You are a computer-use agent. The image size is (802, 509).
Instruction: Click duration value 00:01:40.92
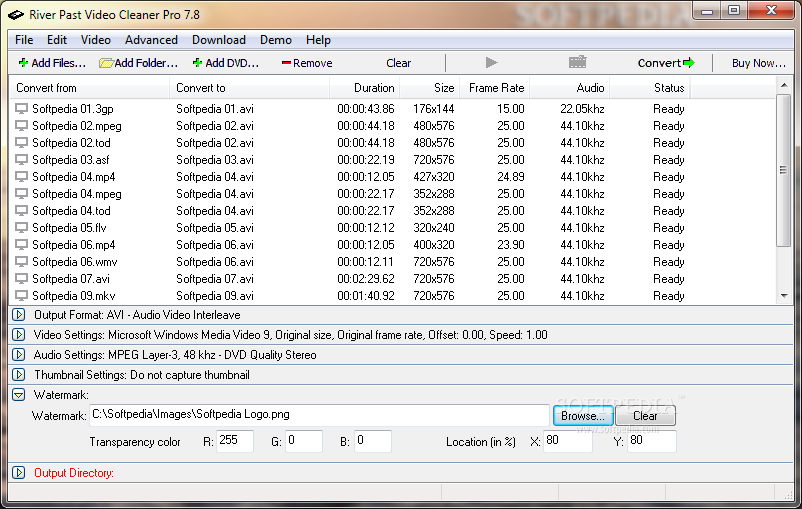pyautogui.click(x=366, y=296)
